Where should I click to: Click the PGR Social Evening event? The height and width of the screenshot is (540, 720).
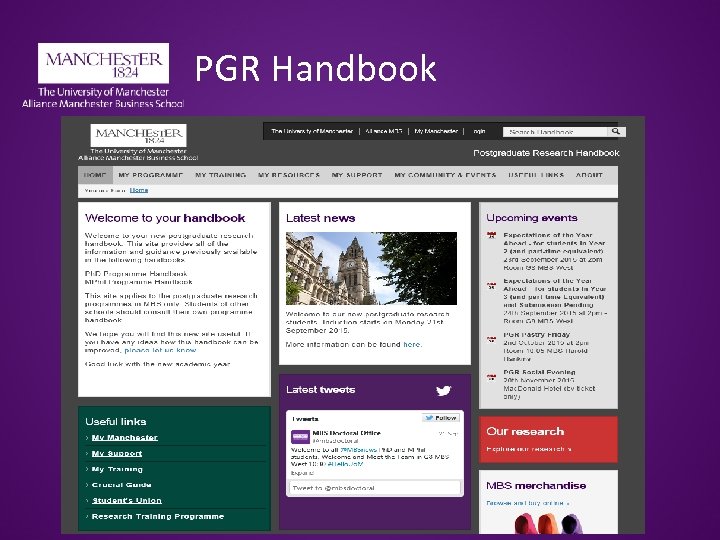(539, 372)
